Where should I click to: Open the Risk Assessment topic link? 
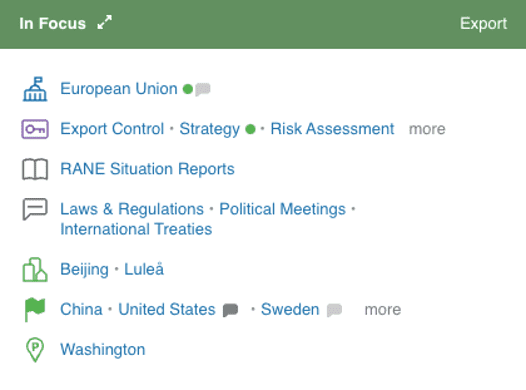pyautogui.click(x=332, y=129)
